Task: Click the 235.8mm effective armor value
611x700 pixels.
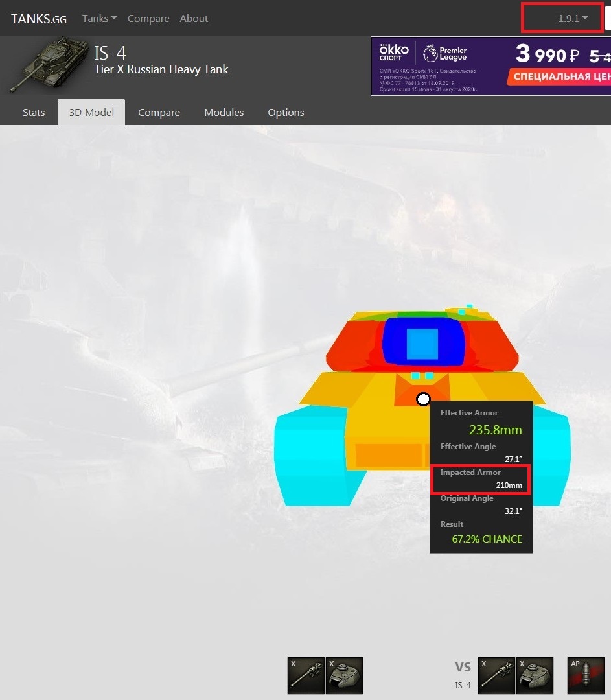Action: (496, 430)
